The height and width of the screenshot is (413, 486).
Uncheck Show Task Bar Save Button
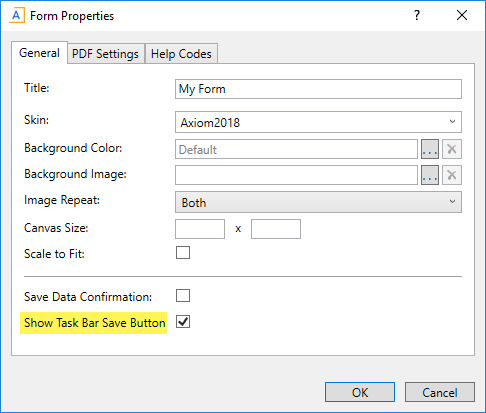183,322
